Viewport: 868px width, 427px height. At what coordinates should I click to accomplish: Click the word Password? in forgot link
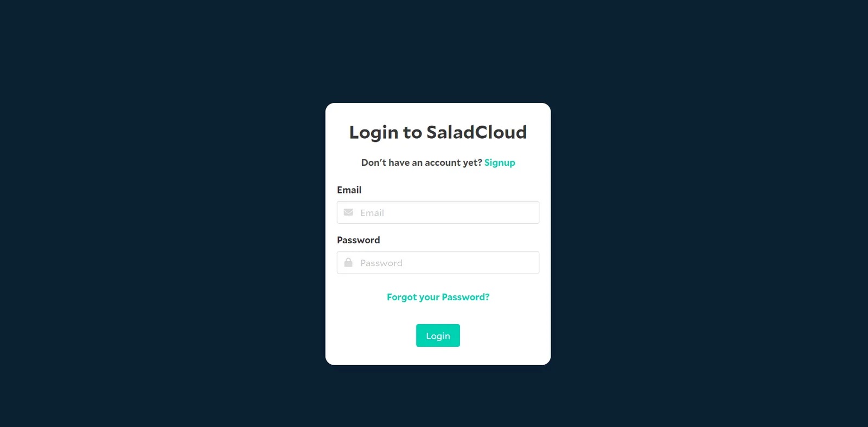click(x=465, y=297)
